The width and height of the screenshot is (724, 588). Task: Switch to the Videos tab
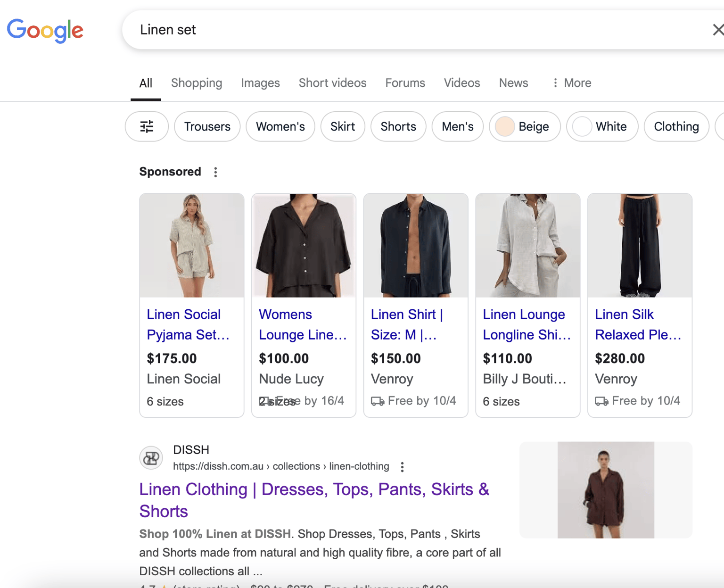click(x=461, y=83)
